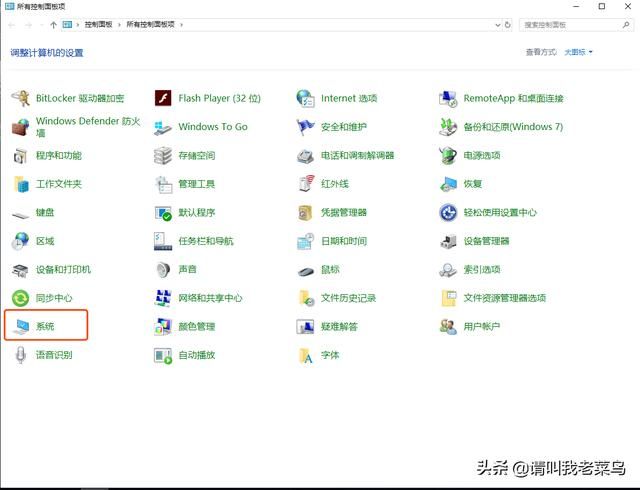The width and height of the screenshot is (640, 490).
Task: Click the 存储空间 drives icon
Action: [163, 156]
